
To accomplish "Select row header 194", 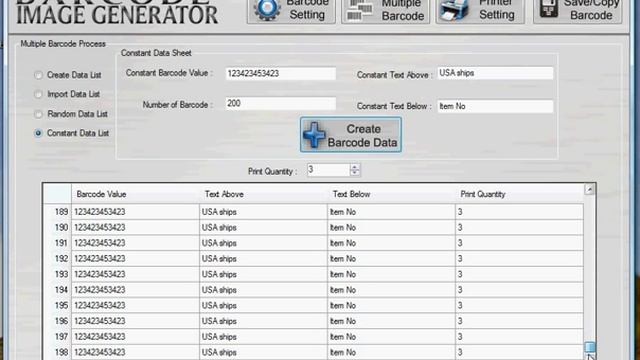I will [57, 290].
